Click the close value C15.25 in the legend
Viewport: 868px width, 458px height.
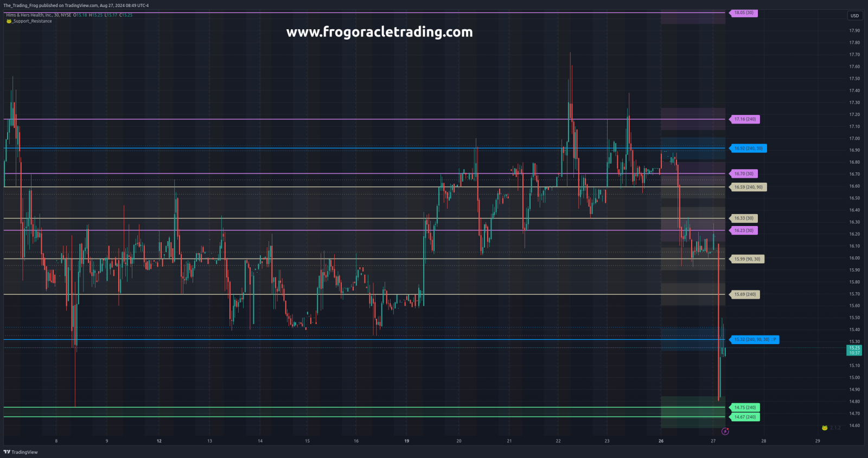tap(126, 15)
